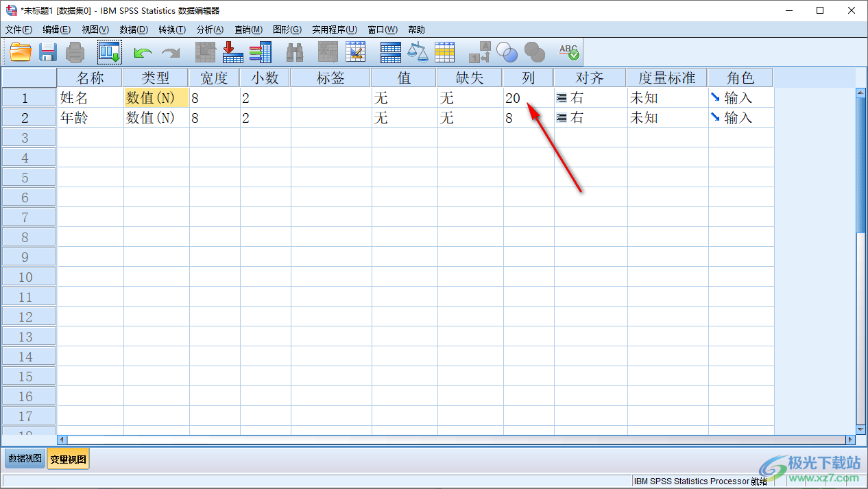Select the 对齐 column header

click(x=590, y=77)
